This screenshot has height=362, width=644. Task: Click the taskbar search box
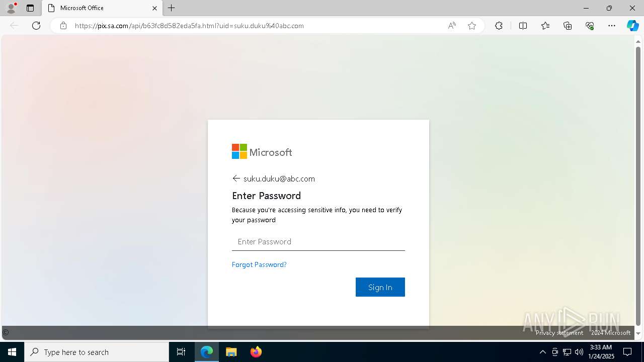(x=97, y=352)
